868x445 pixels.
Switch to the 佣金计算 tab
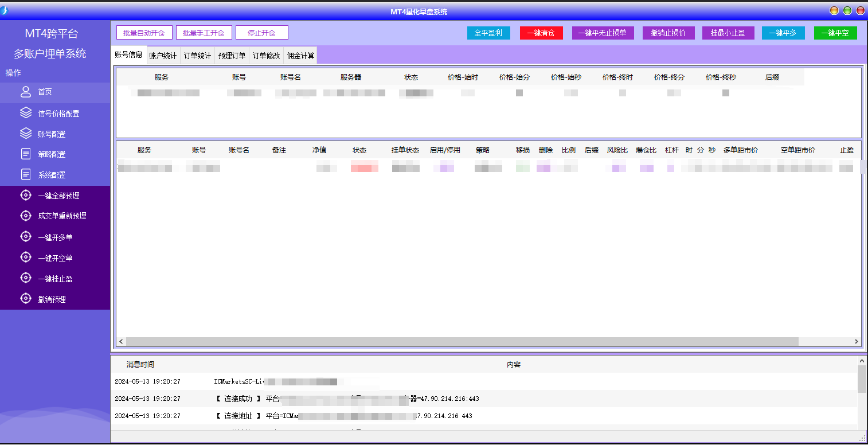point(300,56)
